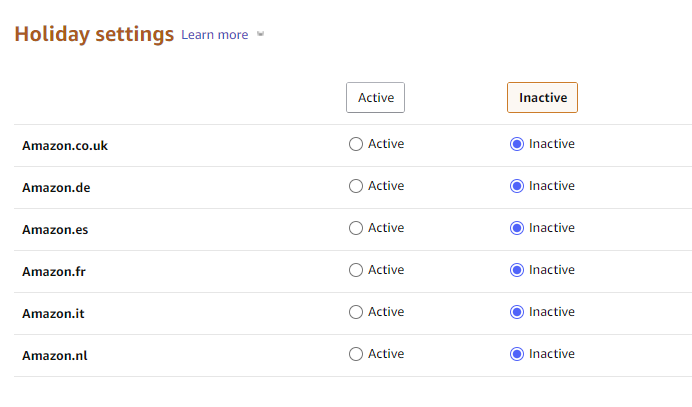The height and width of the screenshot is (407, 692).
Task: Set Amazon.nl holiday status to Active
Action: pyautogui.click(x=356, y=354)
